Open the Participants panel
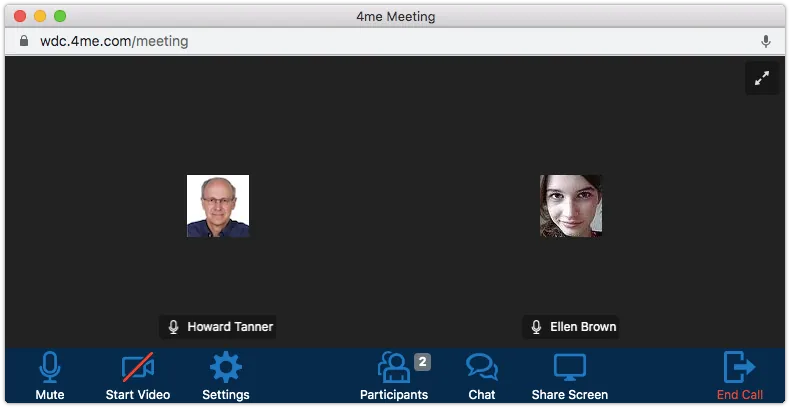 (x=394, y=376)
